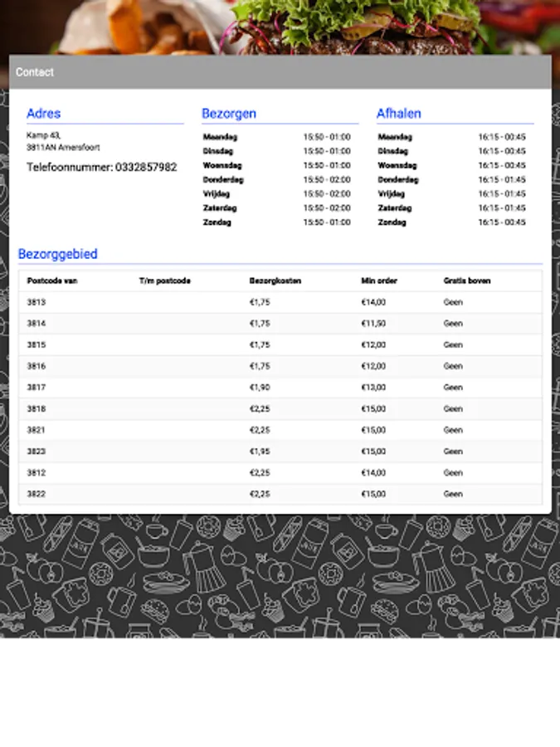
Task: Click the €11,50 minimum order for 3814
Action: click(373, 324)
